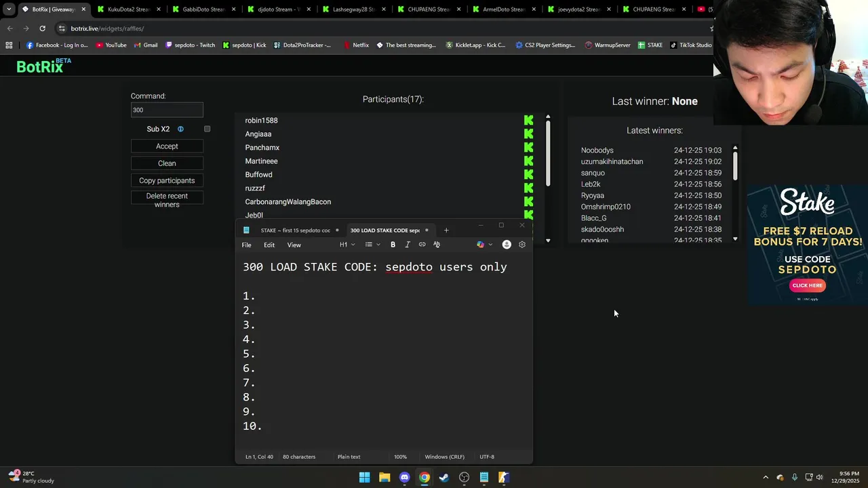Click the participants list scroll-up arrow
Viewport: 868px width, 488px height.
click(x=548, y=117)
